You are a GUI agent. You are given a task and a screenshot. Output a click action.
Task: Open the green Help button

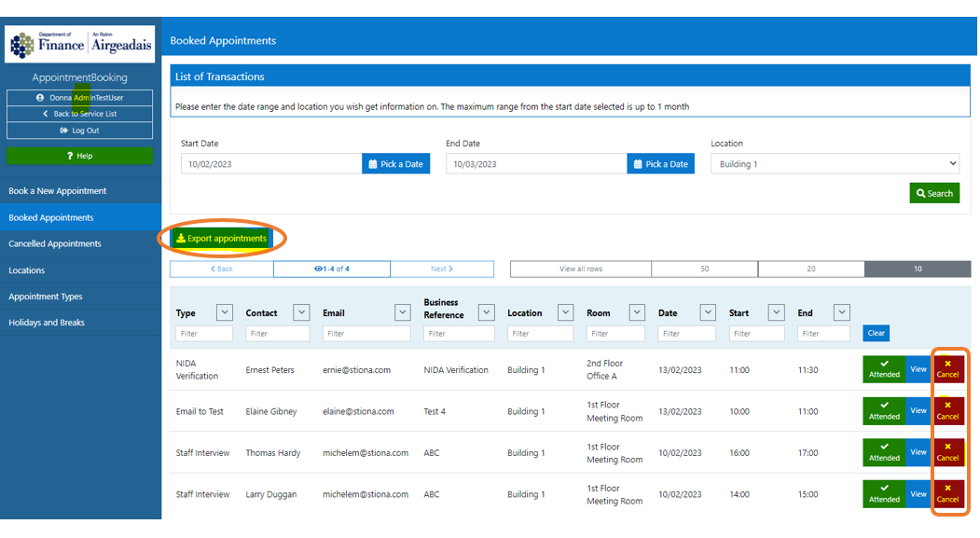point(79,156)
